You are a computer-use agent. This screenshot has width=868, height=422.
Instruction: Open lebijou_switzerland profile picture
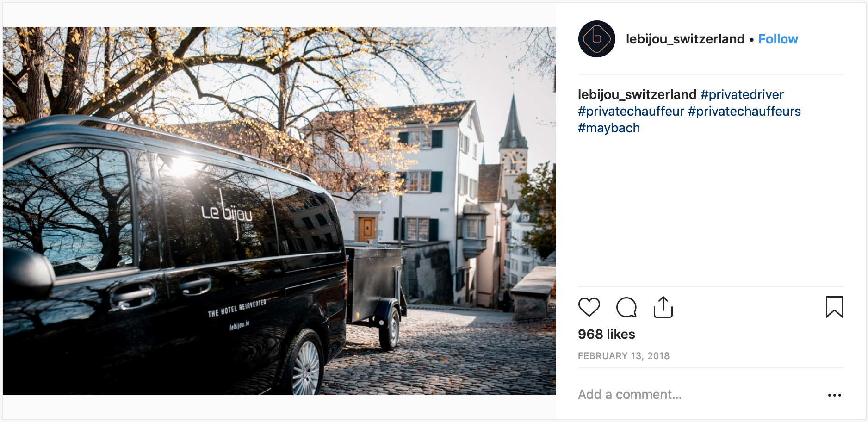[x=597, y=39]
